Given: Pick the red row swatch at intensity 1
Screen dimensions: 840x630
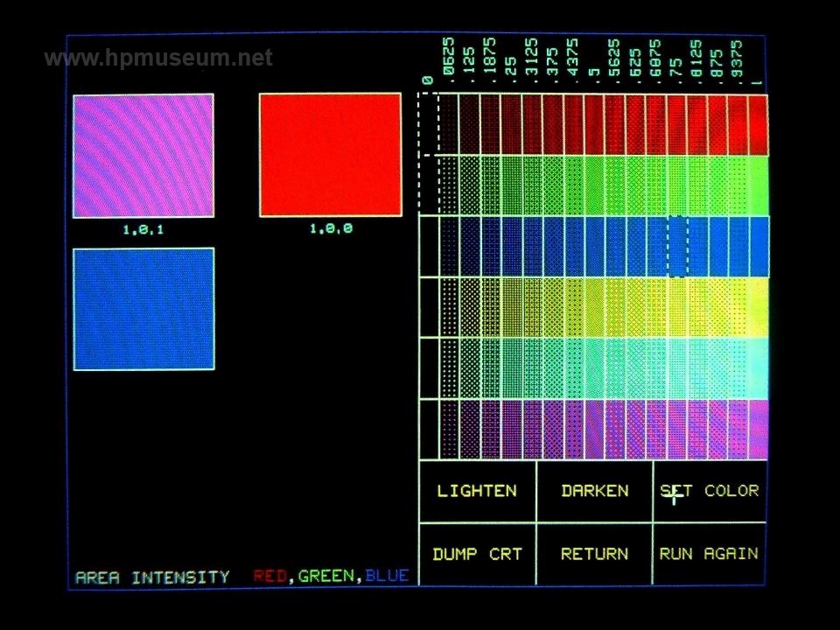Looking at the screenshot, I should point(758,125).
